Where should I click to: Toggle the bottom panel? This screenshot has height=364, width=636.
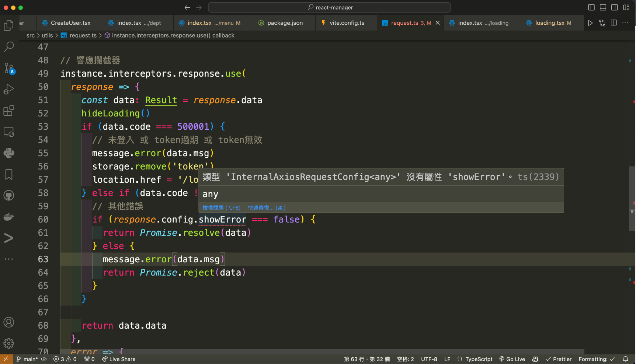tap(603, 7)
